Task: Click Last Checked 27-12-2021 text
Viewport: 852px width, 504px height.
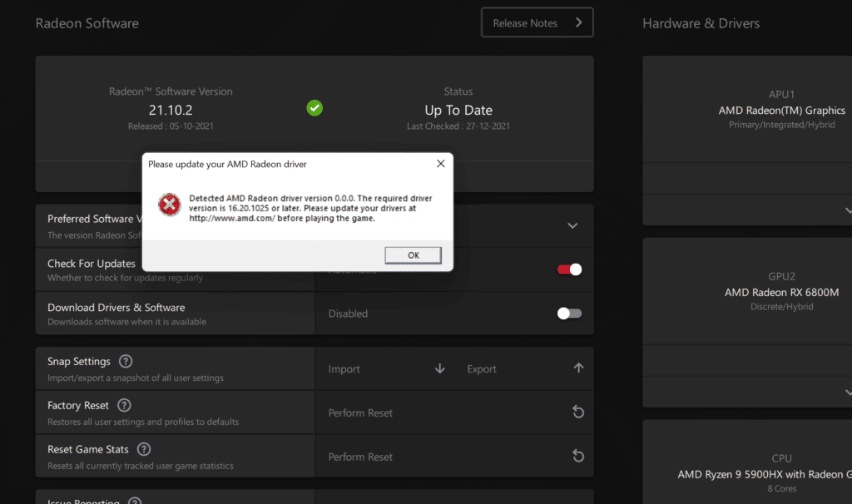Action: (458, 126)
